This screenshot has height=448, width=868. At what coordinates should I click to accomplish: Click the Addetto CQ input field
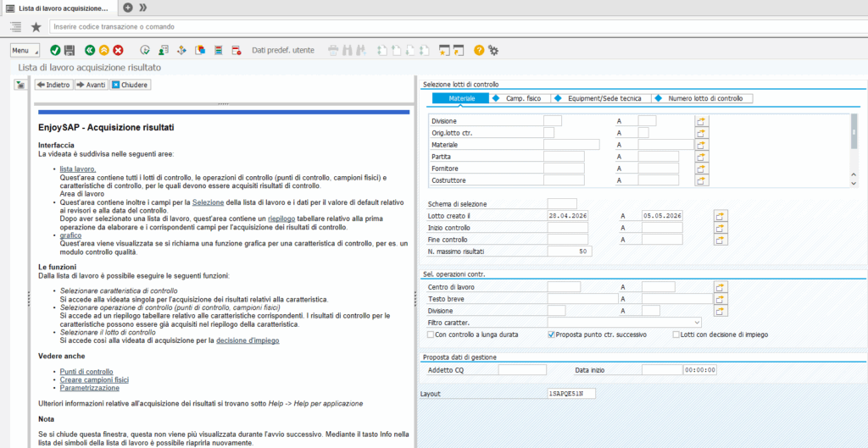[x=522, y=370]
